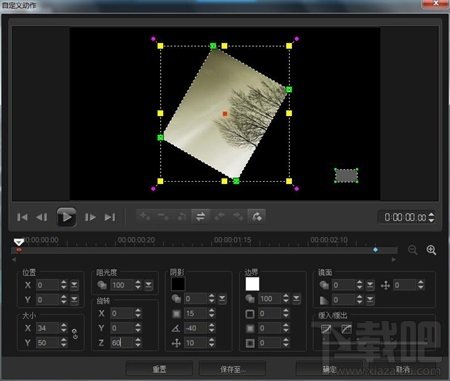Click the rotate handle icon in toolbar

(257, 217)
